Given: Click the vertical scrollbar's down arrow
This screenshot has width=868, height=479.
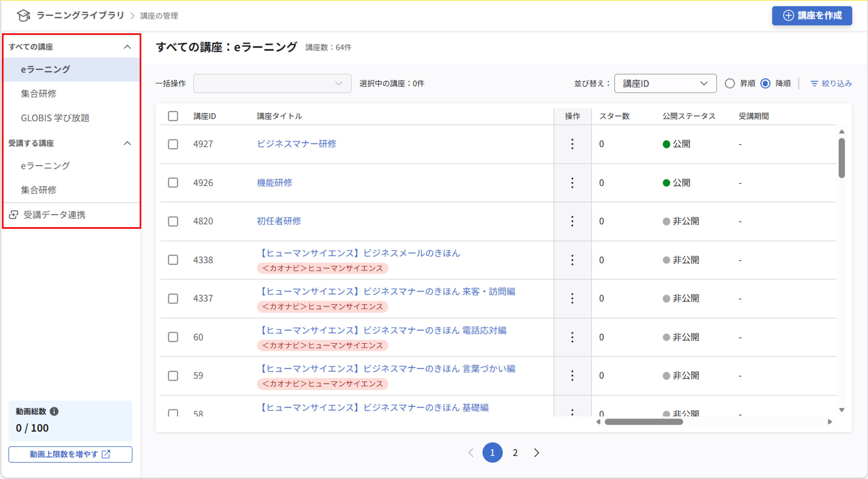Looking at the screenshot, I should (842, 410).
